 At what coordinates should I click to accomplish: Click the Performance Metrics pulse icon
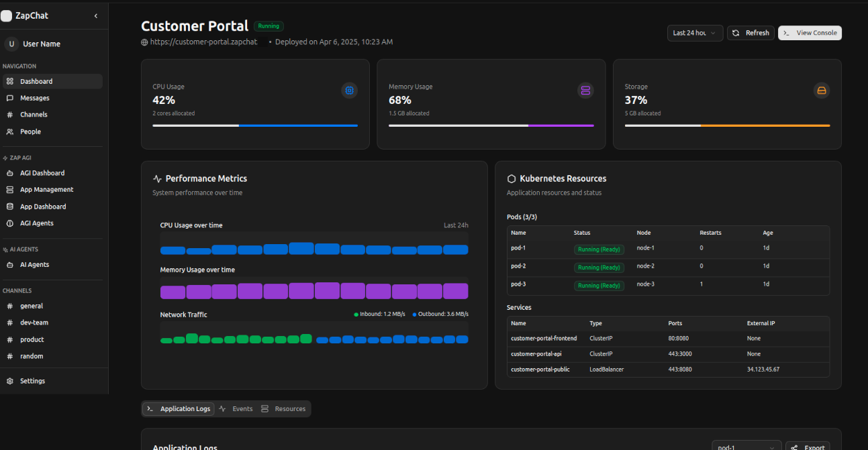point(157,179)
